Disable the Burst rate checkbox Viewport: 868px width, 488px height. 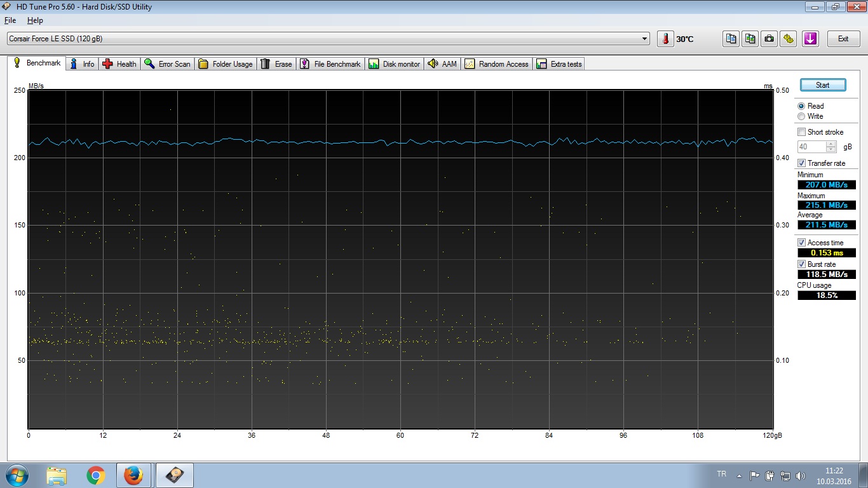click(801, 264)
